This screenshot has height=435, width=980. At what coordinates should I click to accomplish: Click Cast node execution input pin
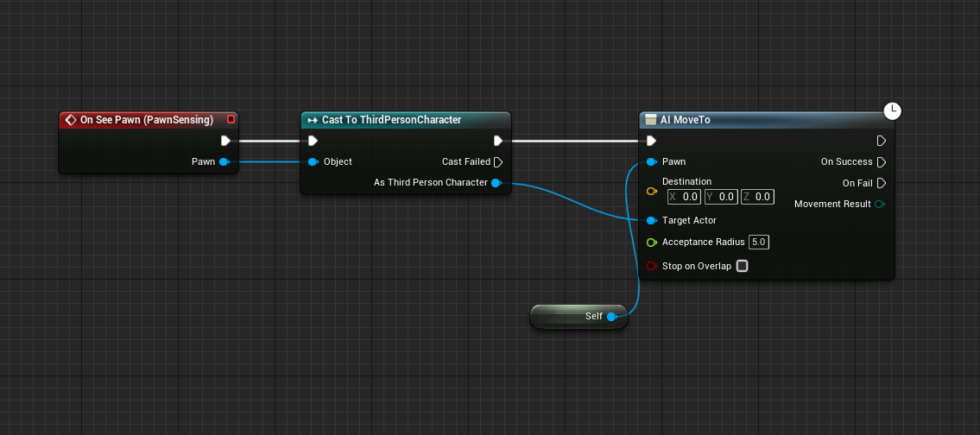(x=313, y=141)
